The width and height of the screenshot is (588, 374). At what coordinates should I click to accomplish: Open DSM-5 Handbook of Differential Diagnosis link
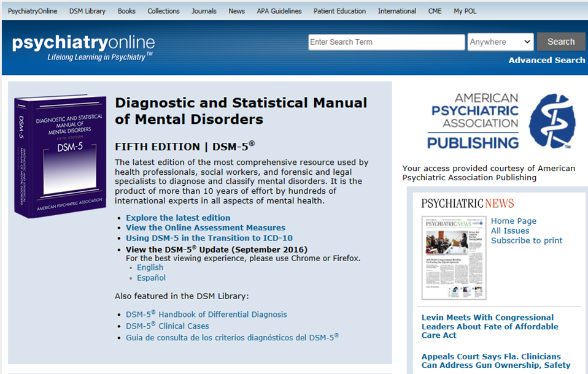pyautogui.click(x=206, y=314)
